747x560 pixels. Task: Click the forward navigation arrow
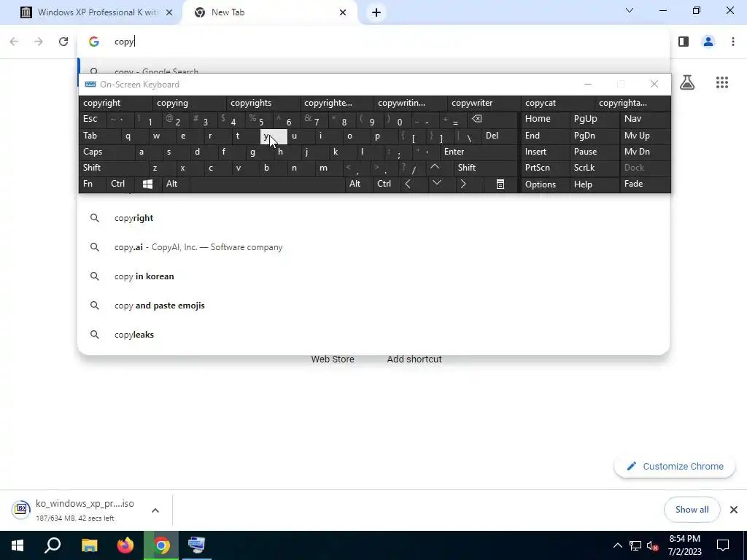pos(39,42)
